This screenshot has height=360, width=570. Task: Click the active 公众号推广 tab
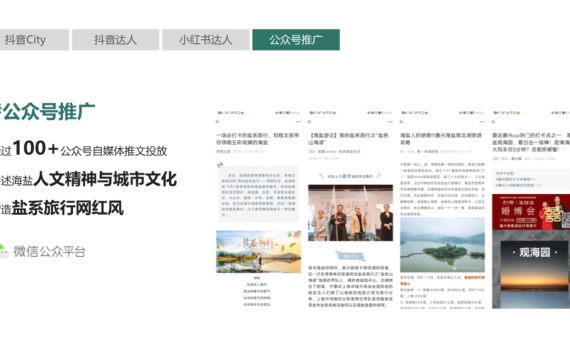[x=296, y=40]
